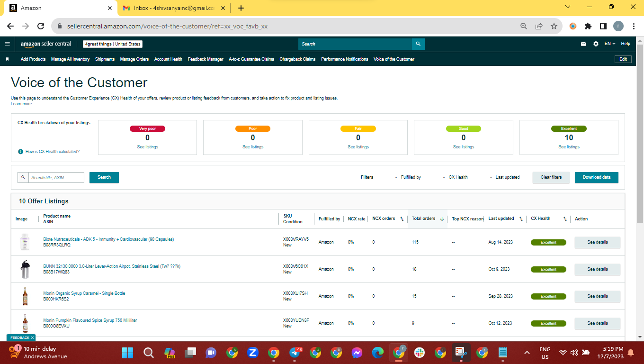Open A-to-z Guarantee Claims
The image size is (644, 364).
tap(251, 59)
